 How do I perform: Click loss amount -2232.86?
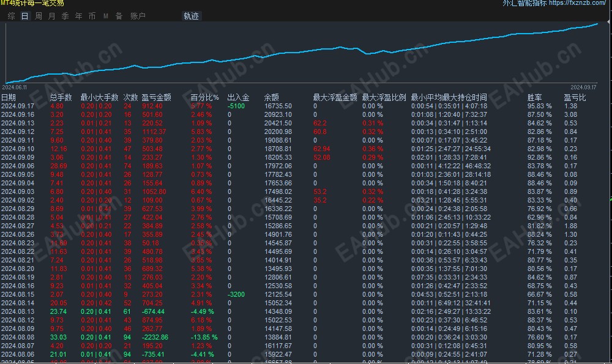pyautogui.click(x=155, y=338)
